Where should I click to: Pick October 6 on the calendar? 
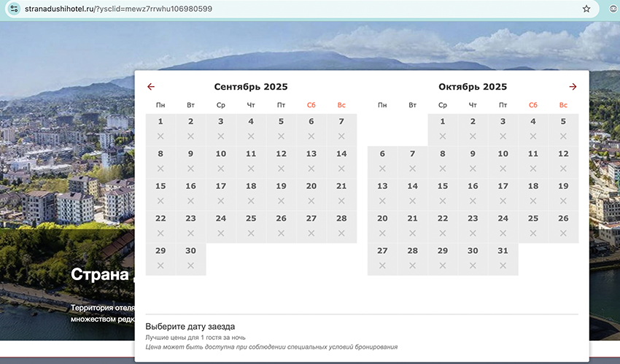[x=382, y=160]
